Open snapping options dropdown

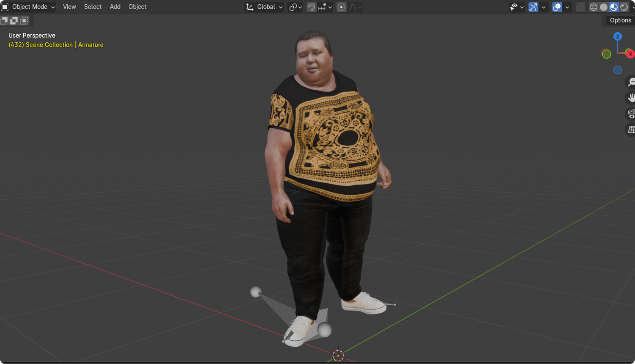tap(325, 7)
